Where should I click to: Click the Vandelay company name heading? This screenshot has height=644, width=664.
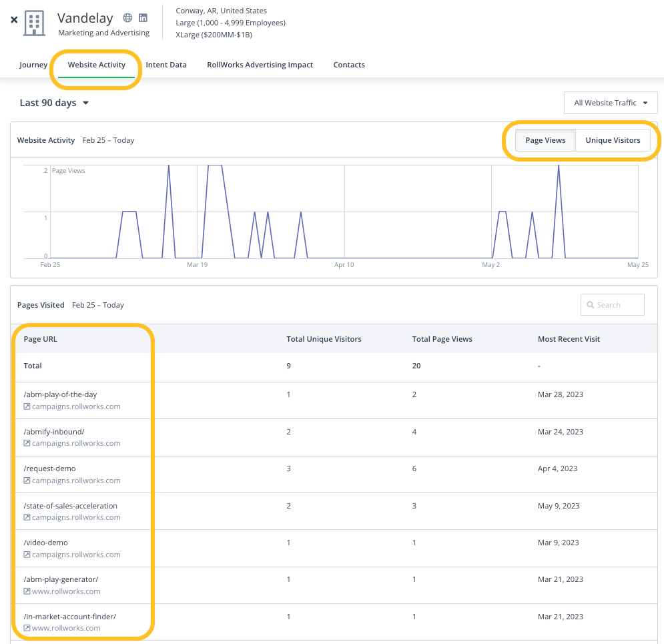click(85, 18)
